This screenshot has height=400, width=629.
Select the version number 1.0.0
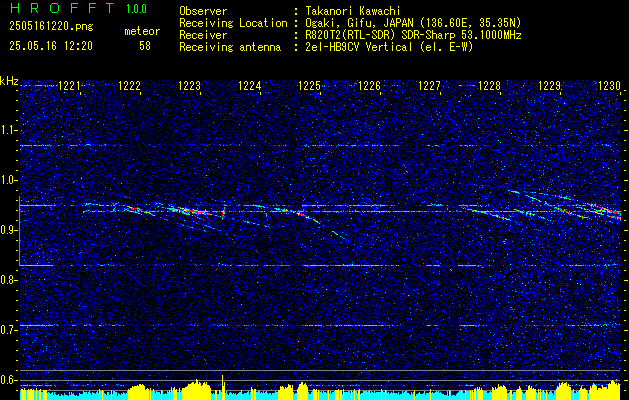136,9
